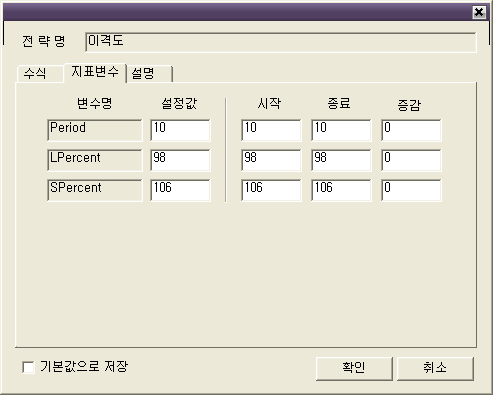This screenshot has height=395, width=493.
Task: Click the Period 종료 value field
Action: pos(341,130)
